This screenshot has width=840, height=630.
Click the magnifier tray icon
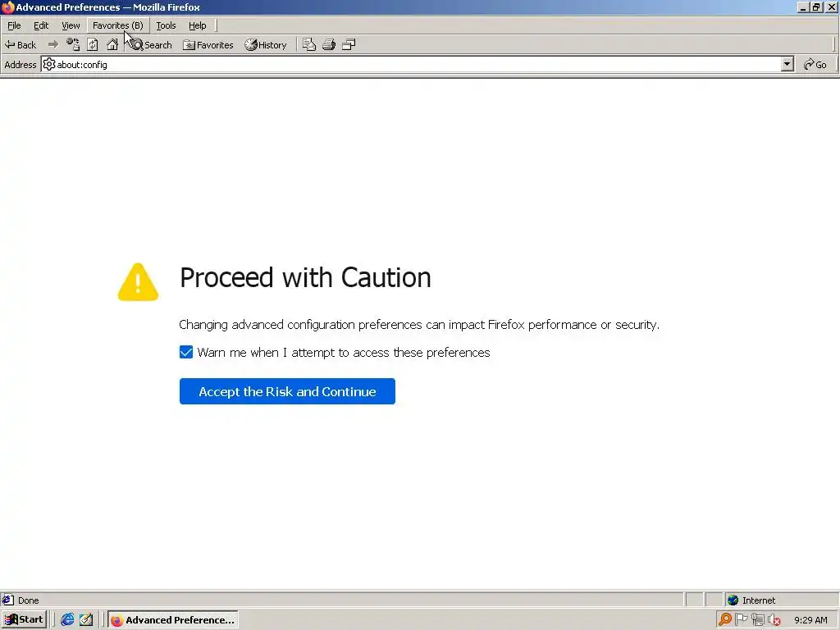(x=725, y=620)
